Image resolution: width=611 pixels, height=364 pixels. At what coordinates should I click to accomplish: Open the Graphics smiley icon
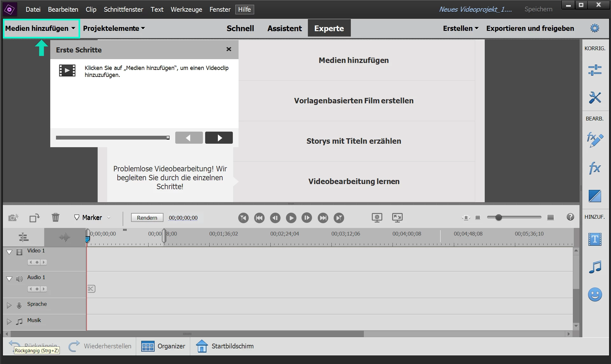tap(594, 294)
